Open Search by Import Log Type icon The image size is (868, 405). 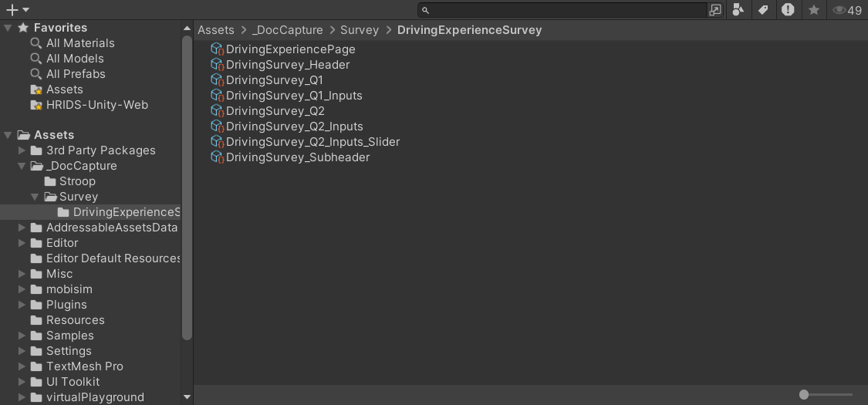(x=788, y=10)
